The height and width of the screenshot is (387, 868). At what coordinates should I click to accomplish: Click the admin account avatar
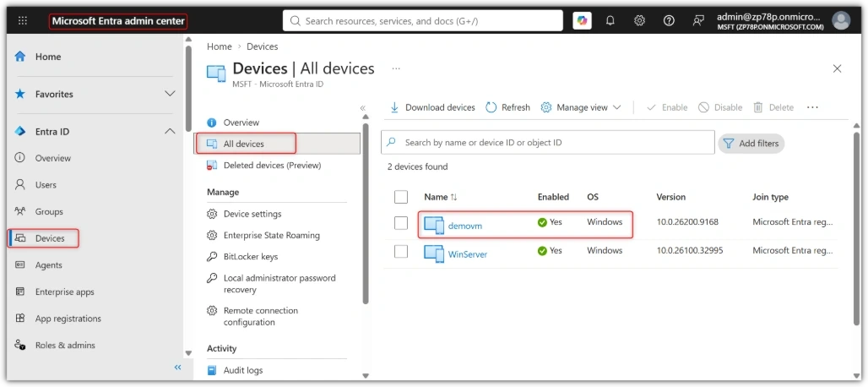pos(841,20)
